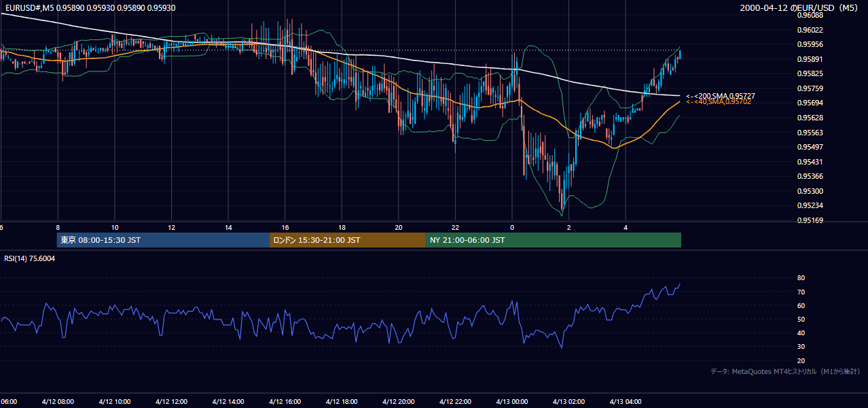Image resolution: width=868 pixels, height=408 pixels.
Task: Select the NY 21:00-06:00 JST session bar
Action: pyautogui.click(x=554, y=240)
